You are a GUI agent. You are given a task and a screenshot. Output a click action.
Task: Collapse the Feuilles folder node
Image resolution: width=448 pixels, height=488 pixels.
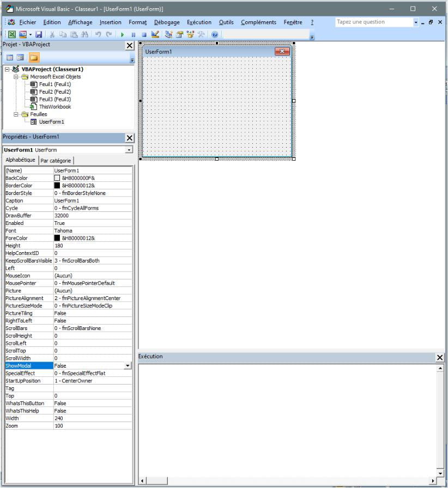[x=16, y=114]
